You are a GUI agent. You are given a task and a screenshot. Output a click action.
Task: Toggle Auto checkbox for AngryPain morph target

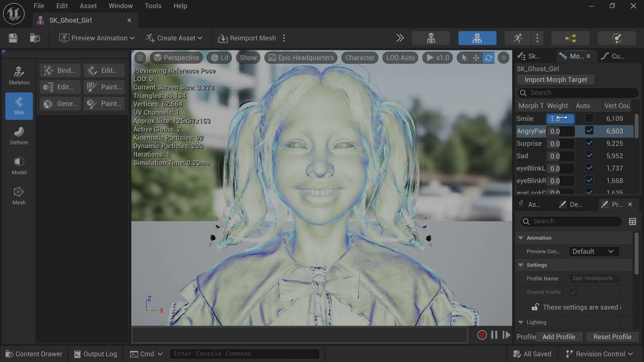click(589, 131)
